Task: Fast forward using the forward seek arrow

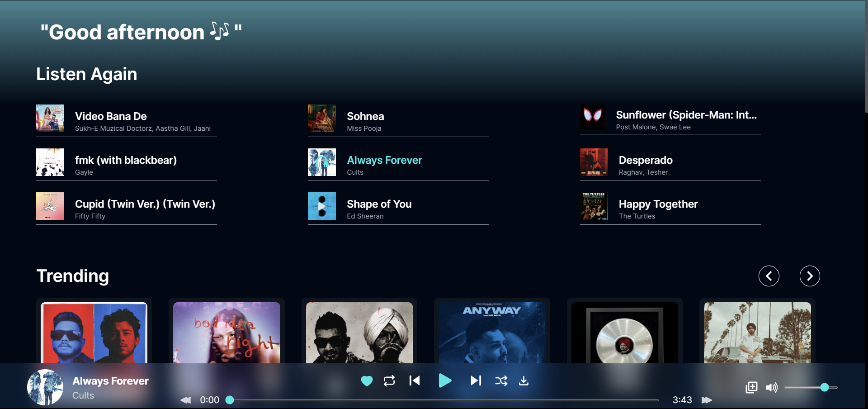Action: tap(707, 400)
